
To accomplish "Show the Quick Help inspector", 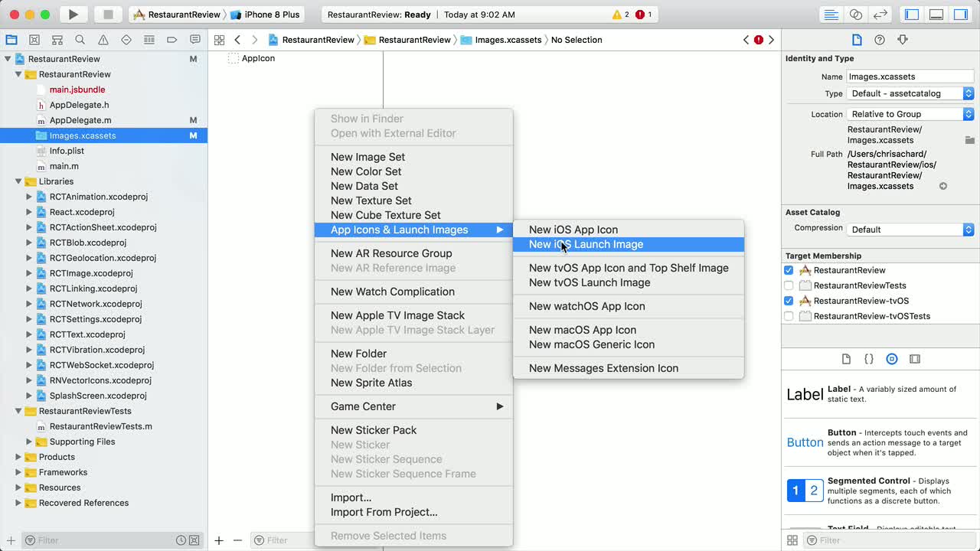I will point(880,40).
